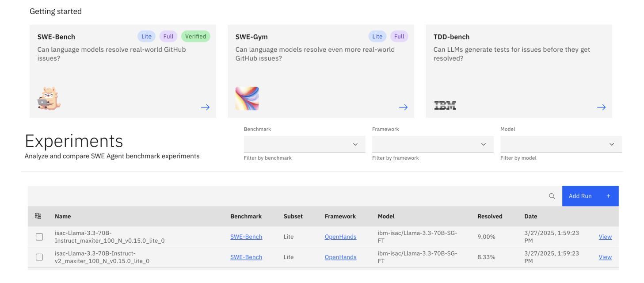Sort by the Framework column header

(340, 216)
